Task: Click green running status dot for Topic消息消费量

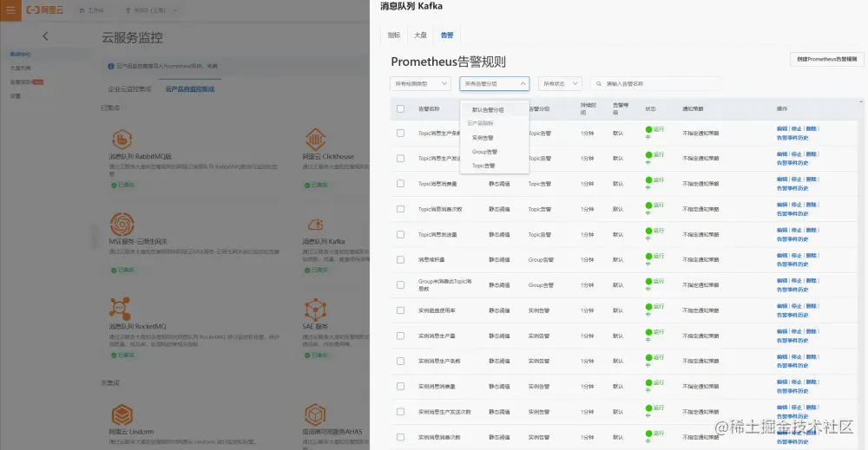Action: click(648, 179)
